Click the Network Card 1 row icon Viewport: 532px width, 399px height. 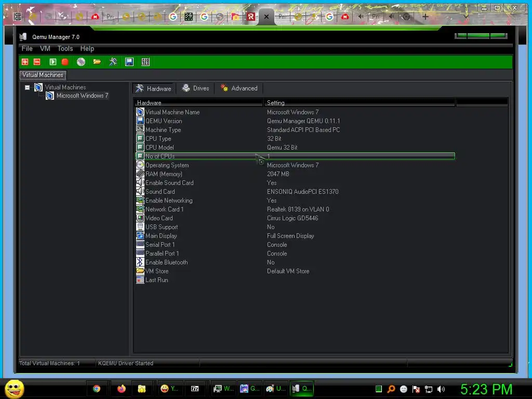[140, 209]
